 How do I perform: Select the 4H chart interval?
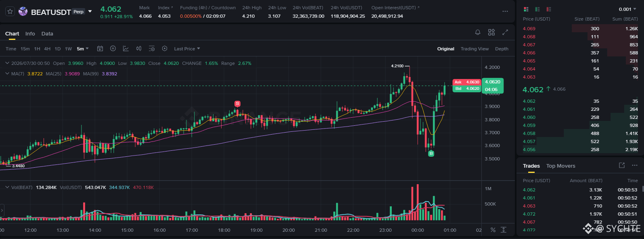(47, 49)
